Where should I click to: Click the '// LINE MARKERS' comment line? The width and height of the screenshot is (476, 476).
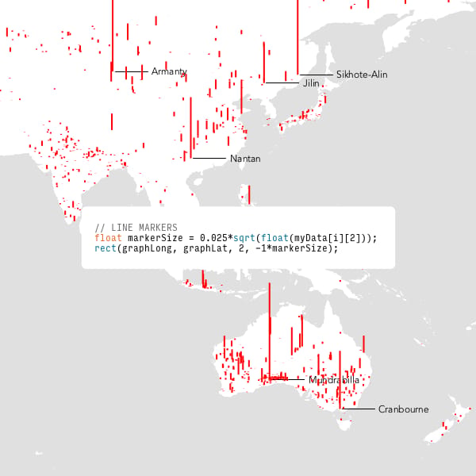[136, 228]
